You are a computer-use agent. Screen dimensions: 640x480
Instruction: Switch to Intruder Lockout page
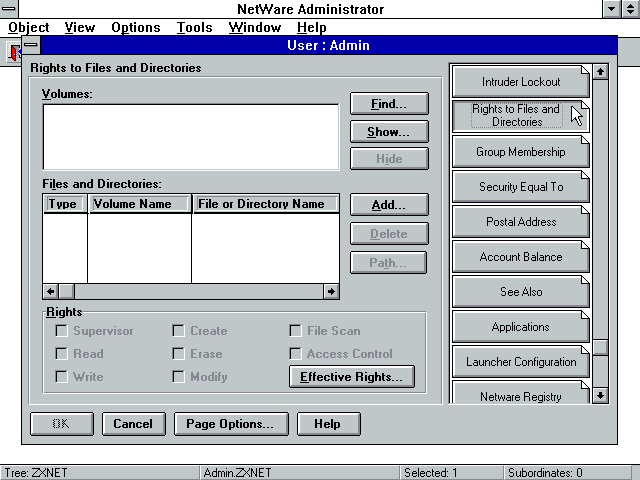(521, 82)
